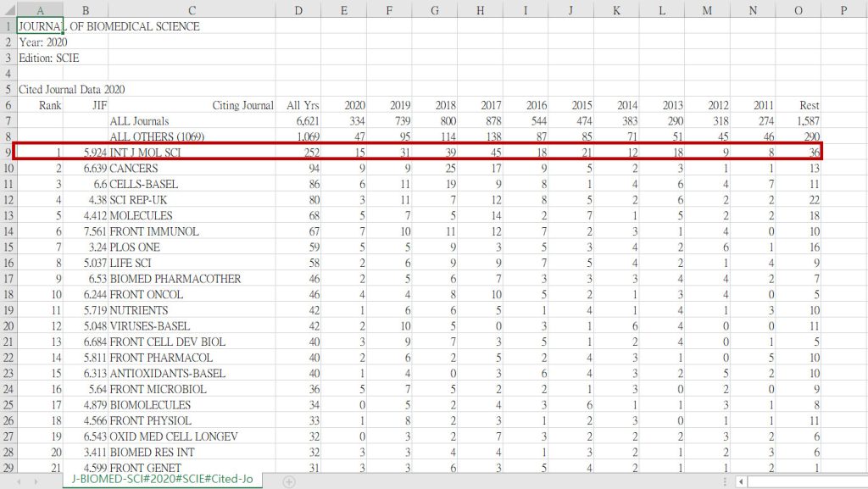Image resolution: width=868 pixels, height=489 pixels.
Task: Select column C header
Action: tap(192, 10)
